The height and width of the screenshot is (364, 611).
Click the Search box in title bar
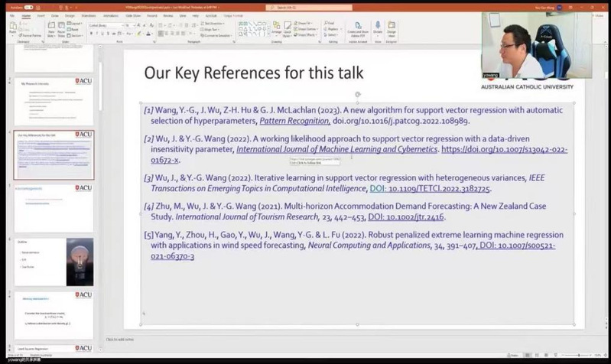(x=309, y=8)
